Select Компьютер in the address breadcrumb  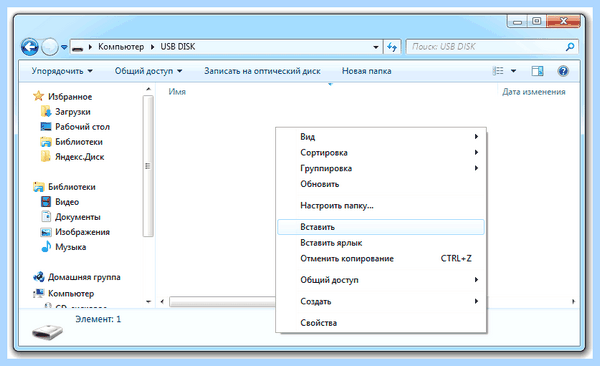121,47
